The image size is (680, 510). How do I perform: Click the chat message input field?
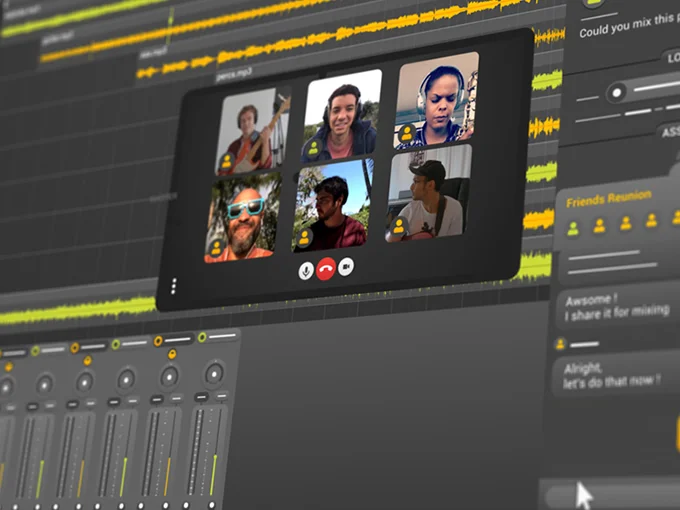pyautogui.click(x=610, y=493)
